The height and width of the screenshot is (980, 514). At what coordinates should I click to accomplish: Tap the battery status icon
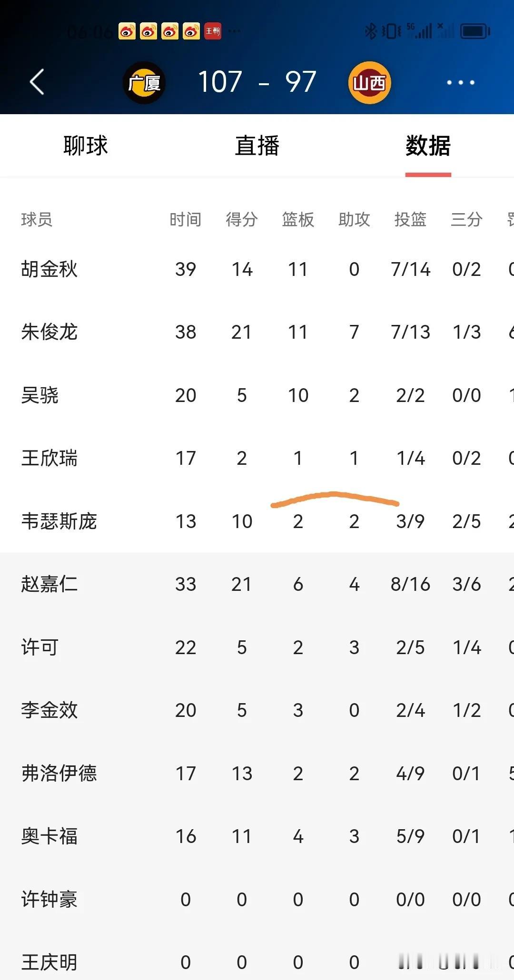(475, 31)
